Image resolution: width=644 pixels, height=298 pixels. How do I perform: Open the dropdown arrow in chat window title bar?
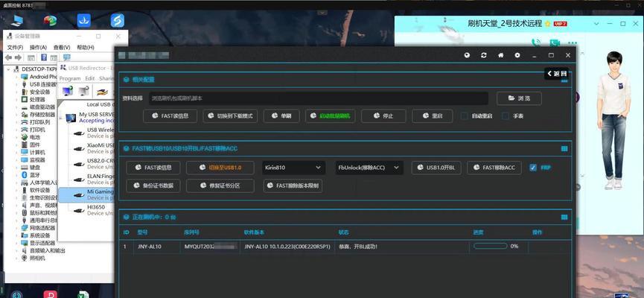597,24
